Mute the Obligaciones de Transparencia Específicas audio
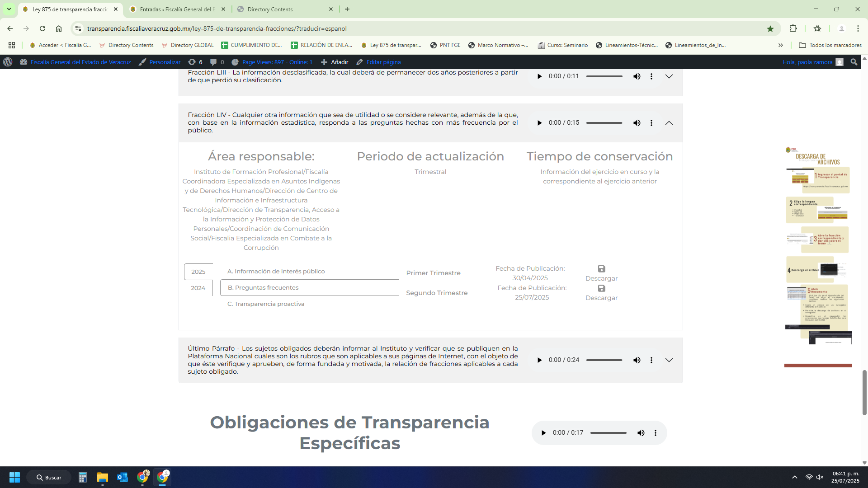This screenshot has height=488, width=868. [641, 433]
